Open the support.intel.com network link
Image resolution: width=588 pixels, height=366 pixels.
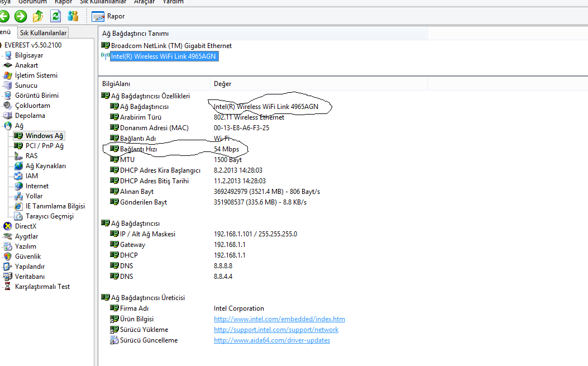pyautogui.click(x=276, y=330)
